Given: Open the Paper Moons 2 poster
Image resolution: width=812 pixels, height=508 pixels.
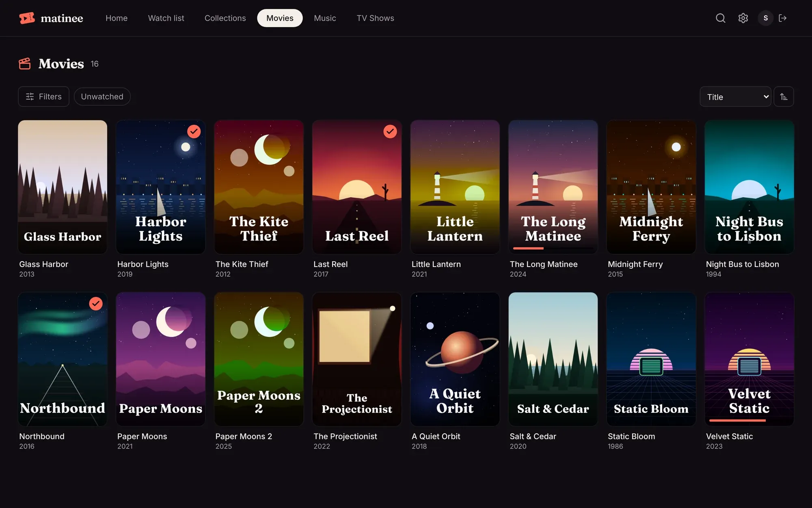Looking at the screenshot, I should tap(259, 359).
